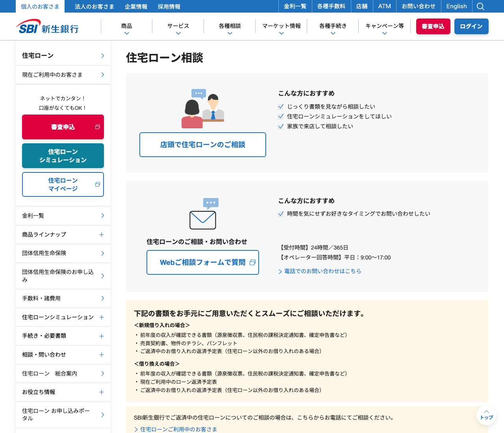The height and width of the screenshot is (433, 504).
Task: Open the キャンペーン等 dropdown menu
Action: pos(385,26)
